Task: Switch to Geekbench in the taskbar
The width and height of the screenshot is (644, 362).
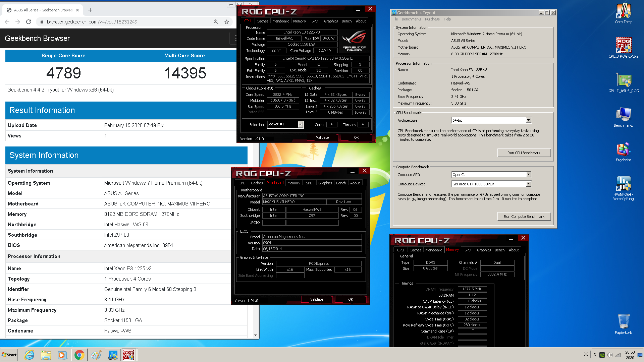Action: 113,355
